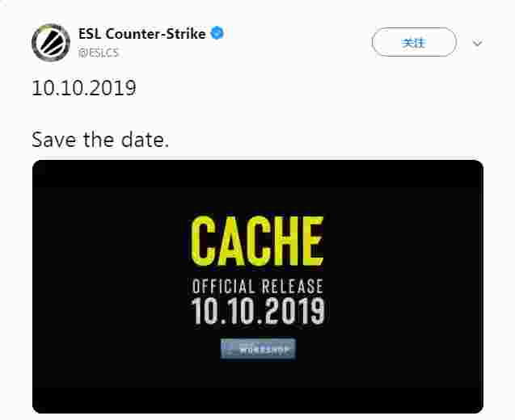This screenshot has height=420, width=515.
Task: Click the word "WORKSHOP" on the badge
Action: [265, 350]
